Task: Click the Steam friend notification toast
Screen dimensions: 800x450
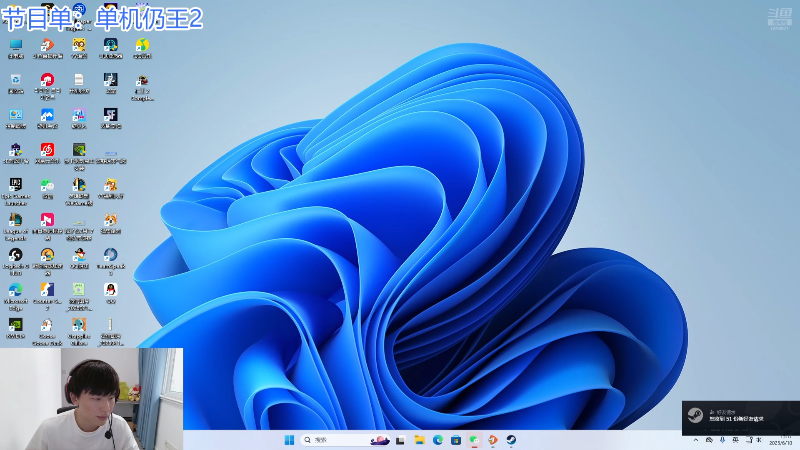Action: 741,418
